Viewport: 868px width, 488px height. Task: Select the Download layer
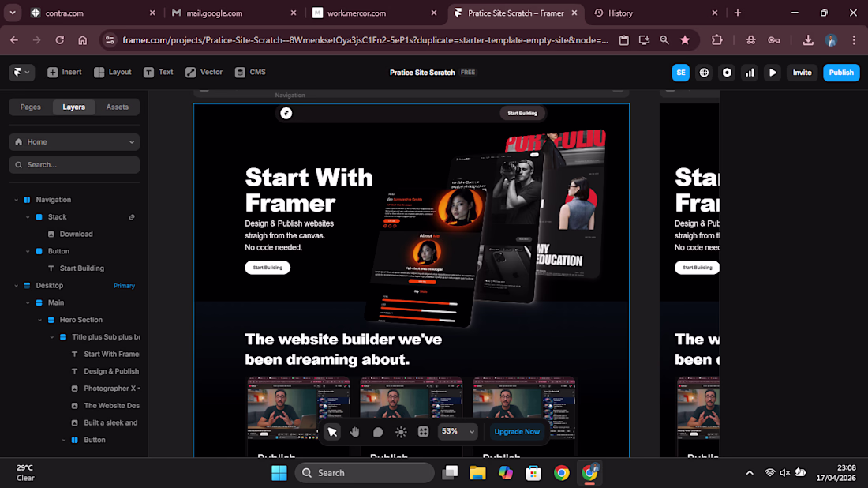coord(76,235)
